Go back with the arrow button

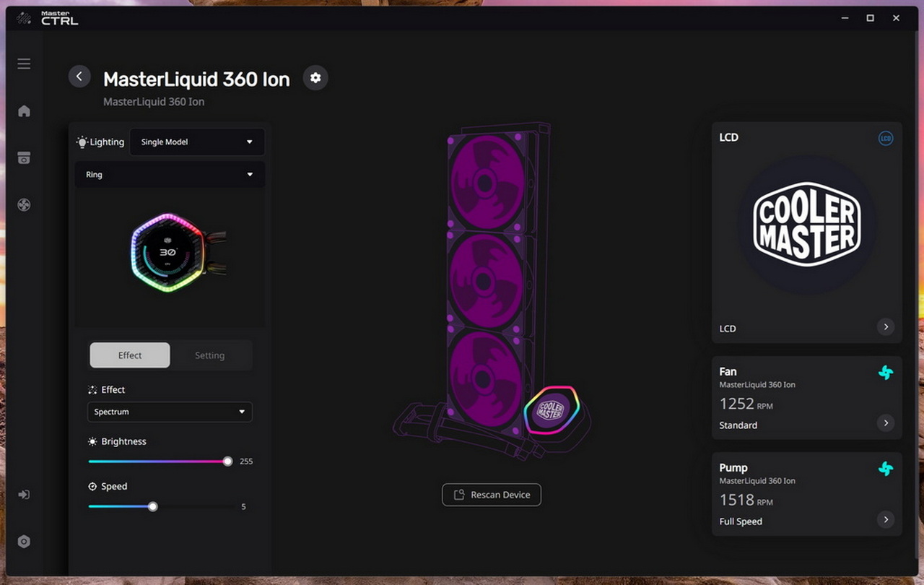pos(79,77)
